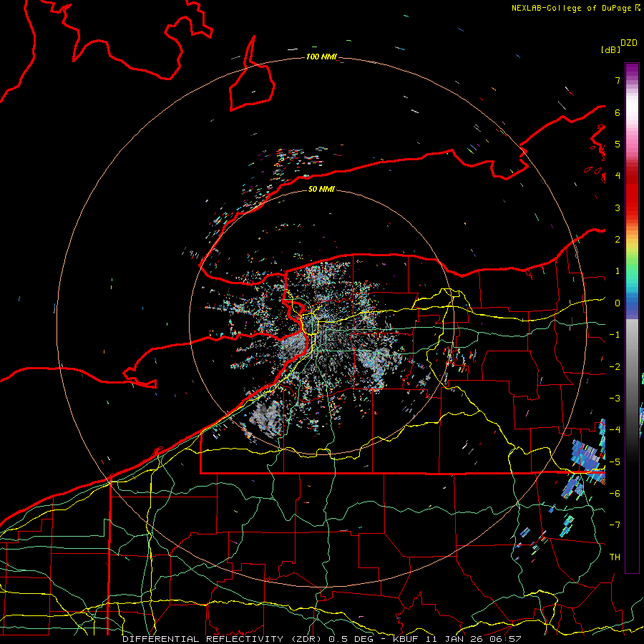Click the [dB] unit label

pos(610,49)
